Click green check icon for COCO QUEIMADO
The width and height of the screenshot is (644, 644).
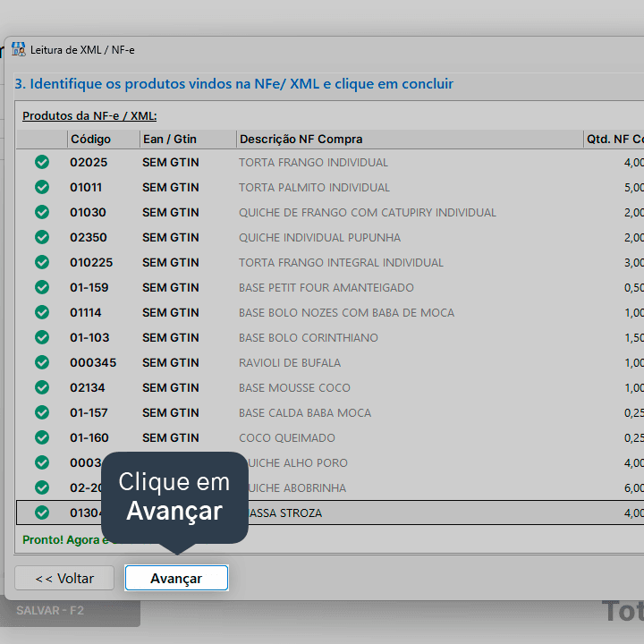coord(42,437)
